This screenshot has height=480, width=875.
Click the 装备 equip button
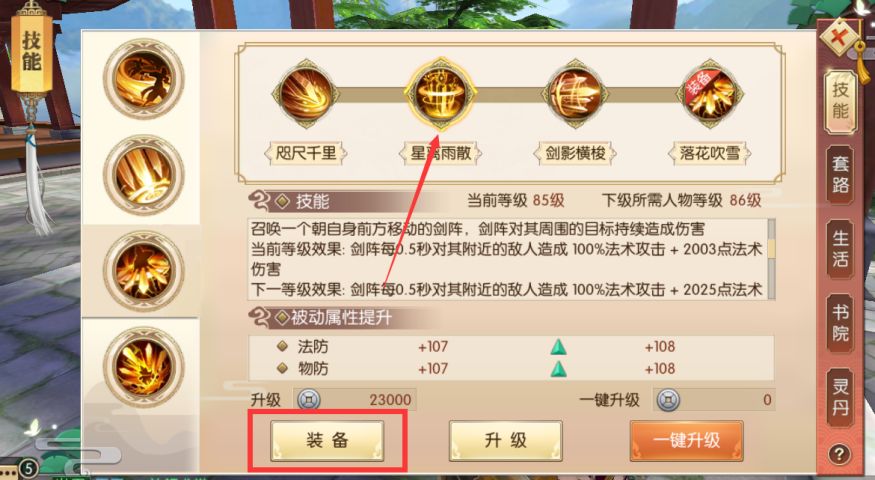(x=327, y=440)
